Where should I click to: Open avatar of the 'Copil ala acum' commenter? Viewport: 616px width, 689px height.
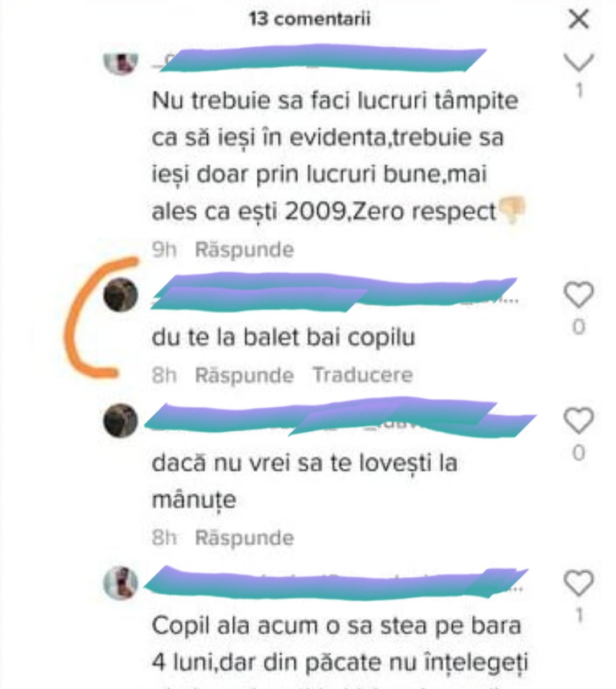tap(121, 583)
